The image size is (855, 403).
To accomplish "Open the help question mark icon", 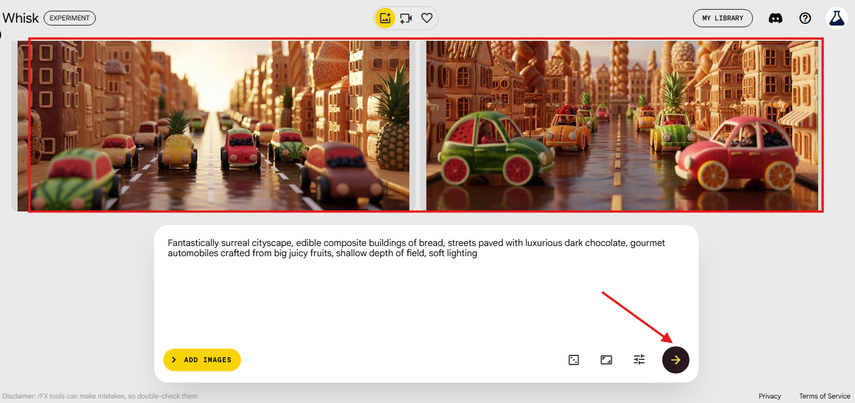I will pyautogui.click(x=805, y=18).
